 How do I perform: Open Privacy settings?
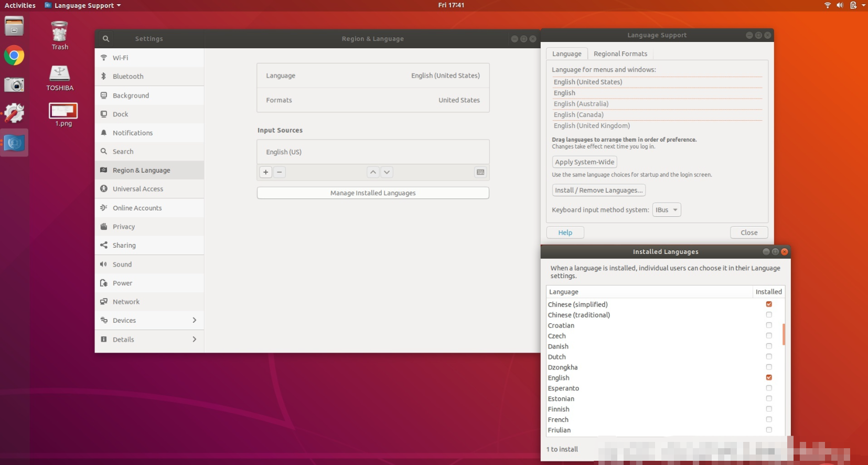[x=149, y=227]
